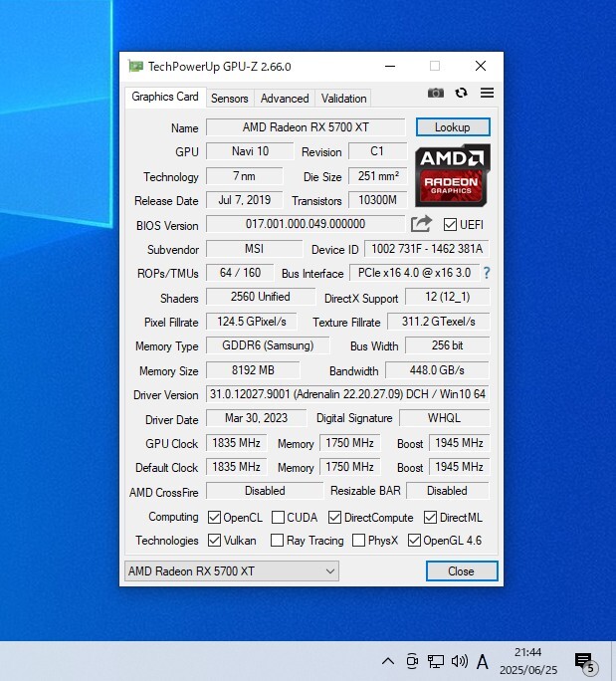The width and height of the screenshot is (616, 681).
Task: Switch to the Advanced tab
Action: coord(285,99)
